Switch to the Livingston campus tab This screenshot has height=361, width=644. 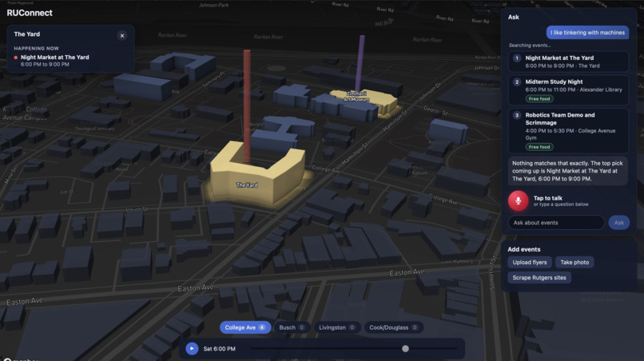tap(337, 327)
